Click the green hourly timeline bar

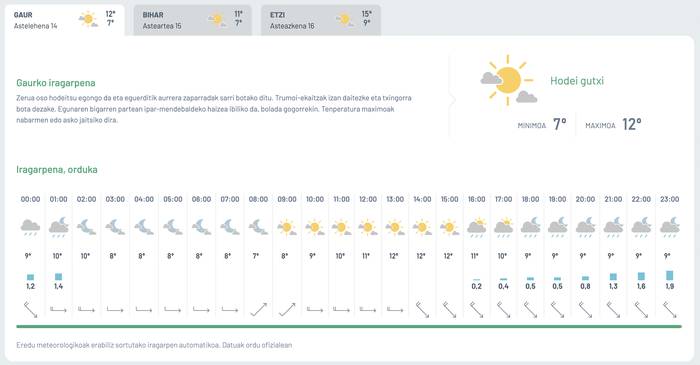349,327
